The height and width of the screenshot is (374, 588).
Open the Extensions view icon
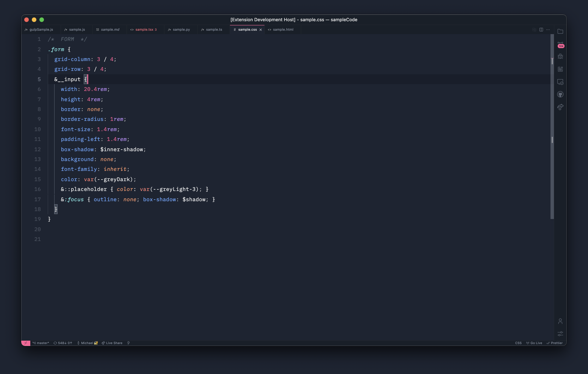pos(560,69)
